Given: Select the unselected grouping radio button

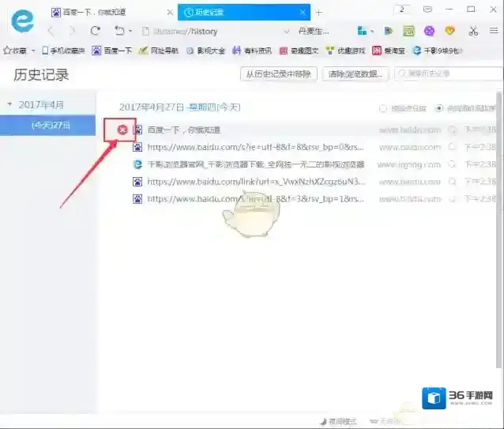Looking at the screenshot, I should pos(383,108).
